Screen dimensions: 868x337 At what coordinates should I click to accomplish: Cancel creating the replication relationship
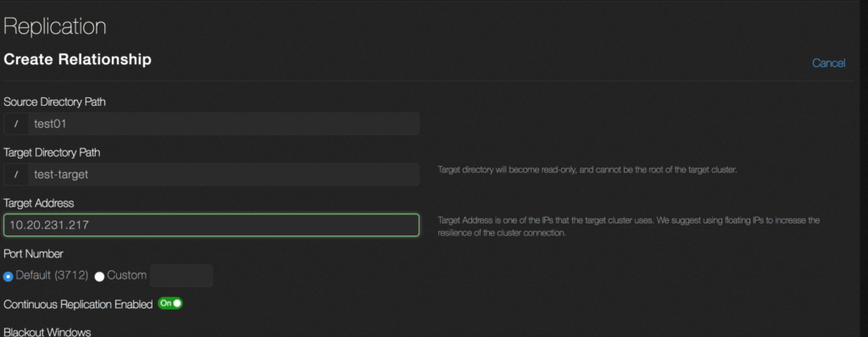coord(828,64)
